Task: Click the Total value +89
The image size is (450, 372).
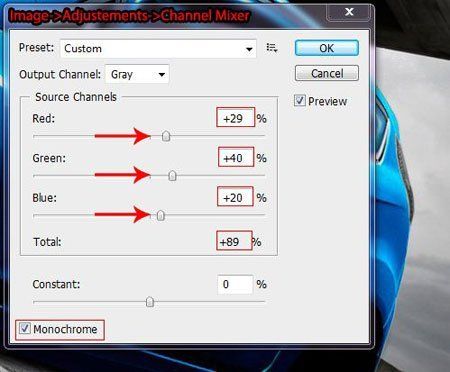Action: point(230,242)
